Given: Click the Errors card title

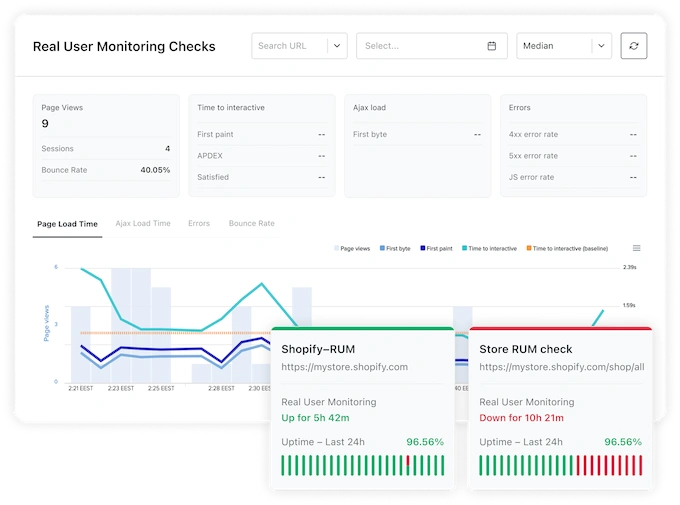Looking at the screenshot, I should 520,108.
